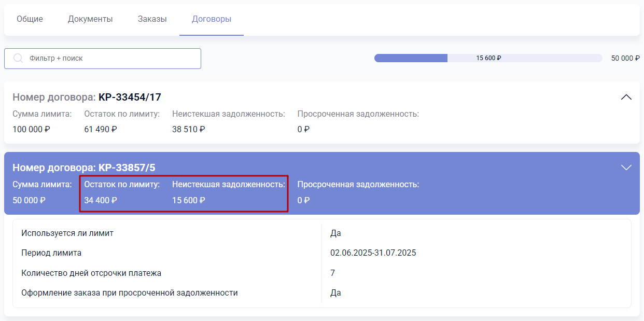Select the Договоры tab

click(212, 19)
